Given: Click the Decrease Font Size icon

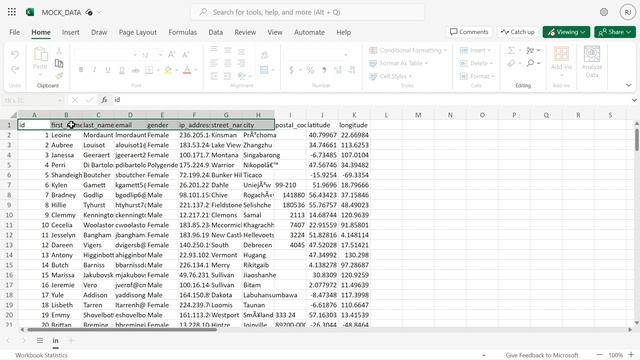Looking at the screenshot, I should pos(186,55).
